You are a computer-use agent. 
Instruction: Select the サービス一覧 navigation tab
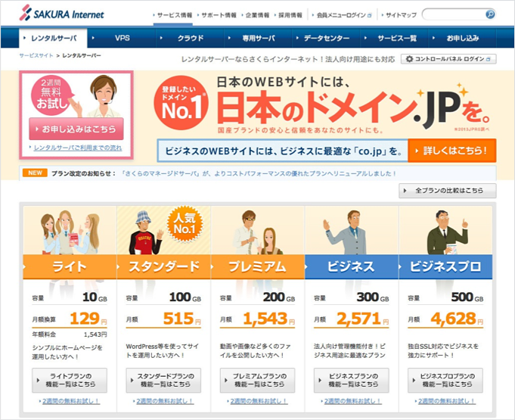click(x=395, y=38)
